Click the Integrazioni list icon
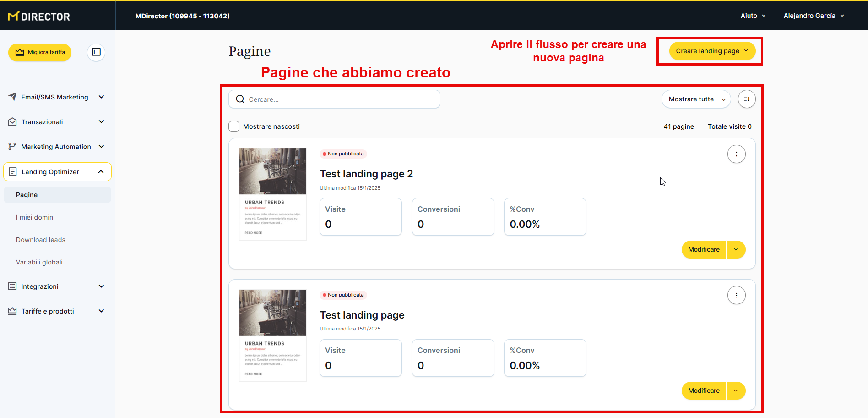Screen dimensions: 868x418 point(12,286)
